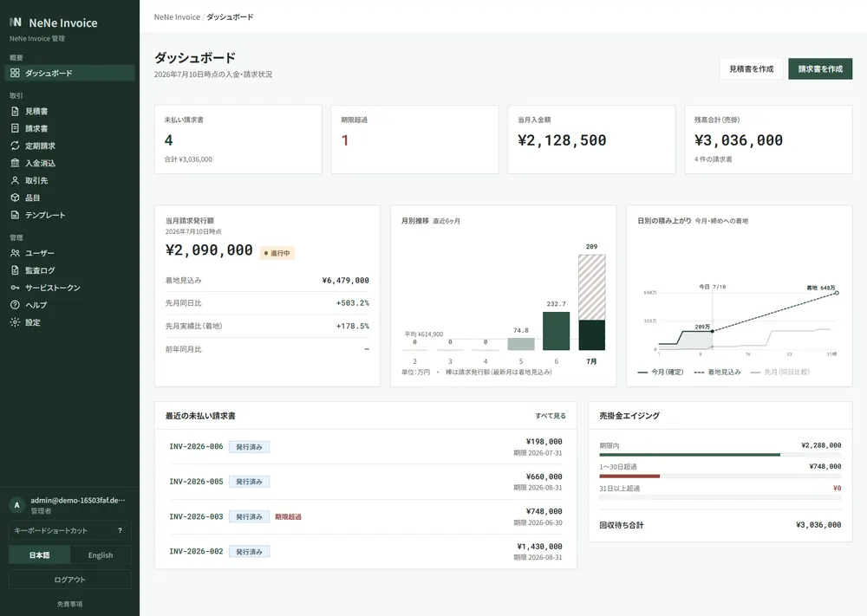Click the すべて見る link
The image size is (867, 616).
(551, 416)
